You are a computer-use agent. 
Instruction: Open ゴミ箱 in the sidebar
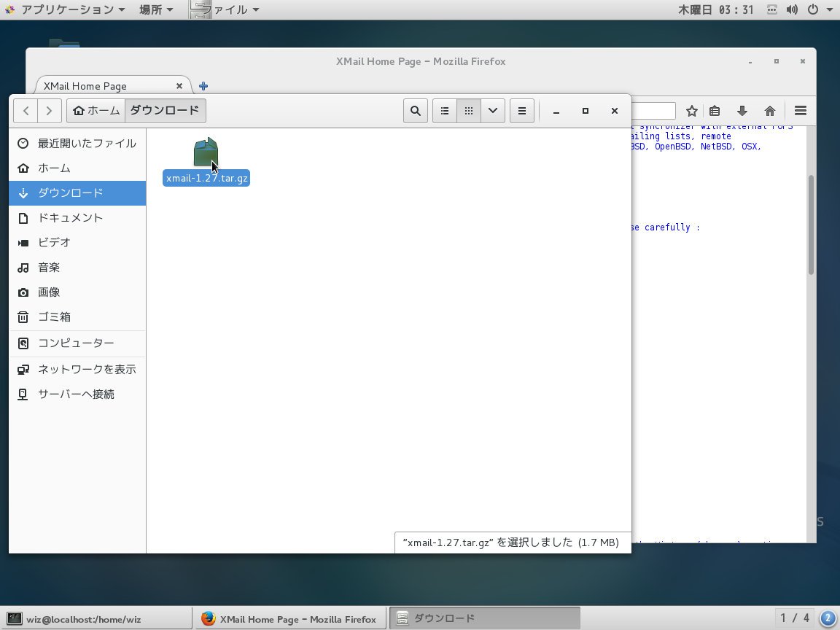(x=77, y=316)
